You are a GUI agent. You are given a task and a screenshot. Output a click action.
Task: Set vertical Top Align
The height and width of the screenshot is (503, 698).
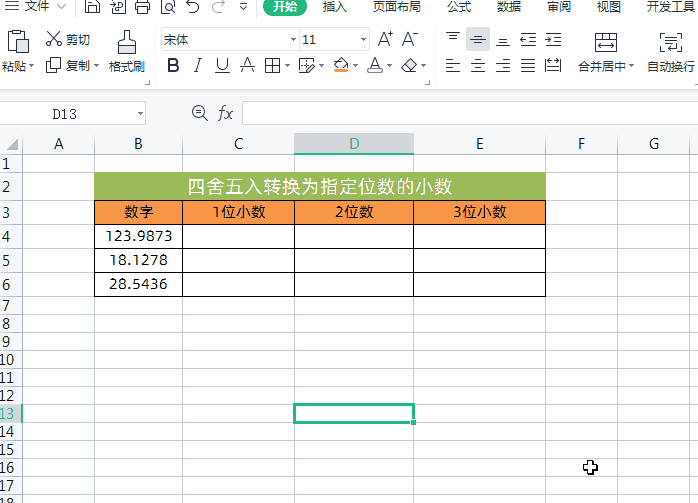point(453,37)
